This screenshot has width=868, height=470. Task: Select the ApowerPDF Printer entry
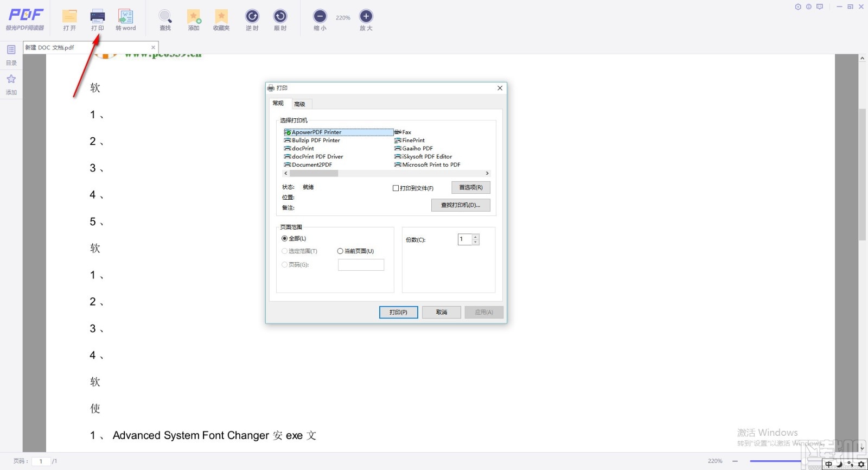(339, 132)
